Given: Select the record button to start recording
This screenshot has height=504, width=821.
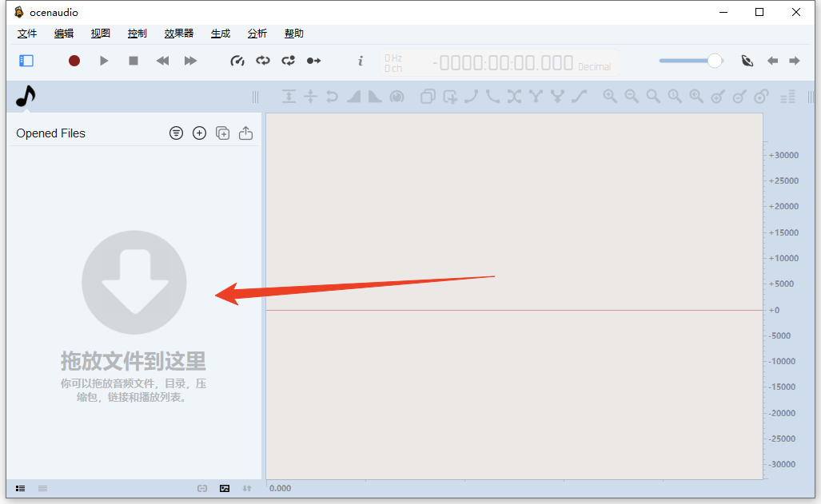Looking at the screenshot, I should pos(74,60).
